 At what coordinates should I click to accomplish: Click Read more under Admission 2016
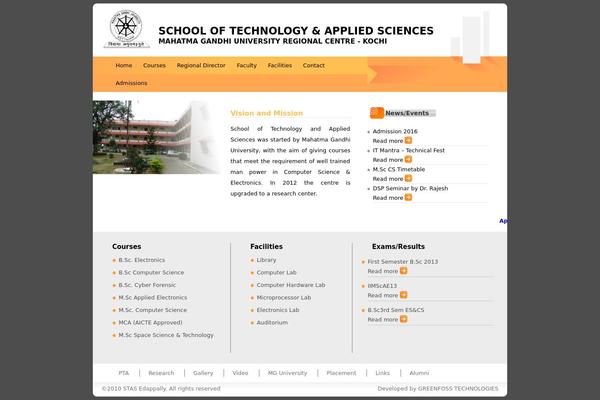click(388, 141)
